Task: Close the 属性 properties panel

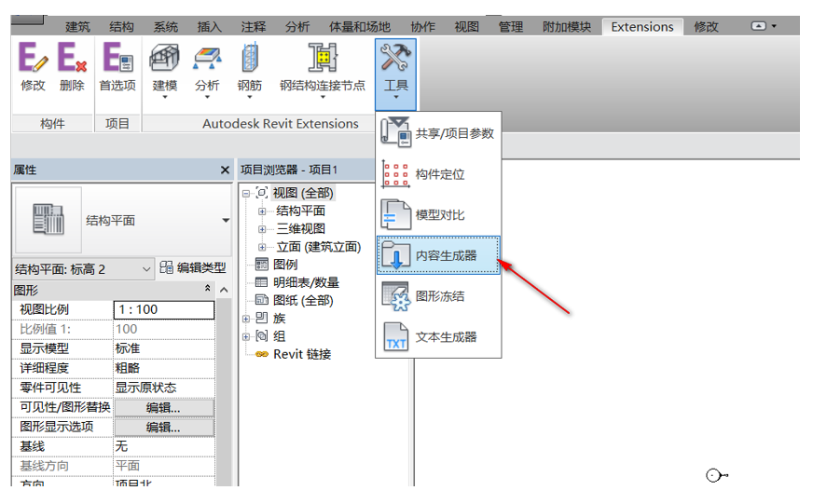Action: pos(225,170)
